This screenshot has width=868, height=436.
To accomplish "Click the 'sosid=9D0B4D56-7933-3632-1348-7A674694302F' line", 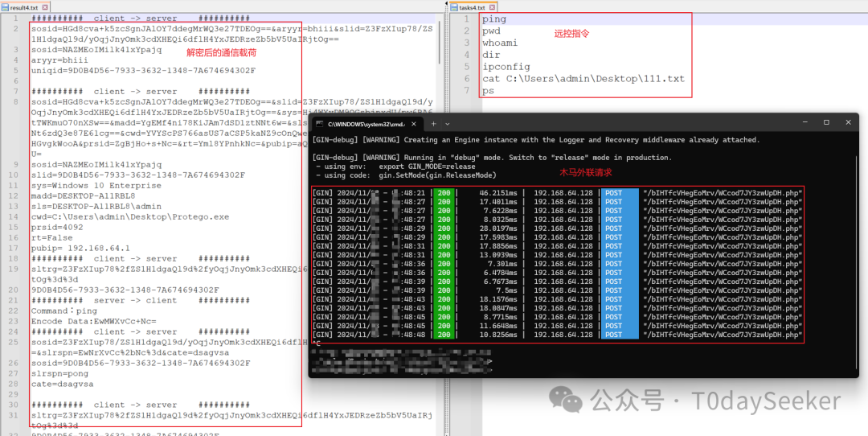I will [x=141, y=363].
